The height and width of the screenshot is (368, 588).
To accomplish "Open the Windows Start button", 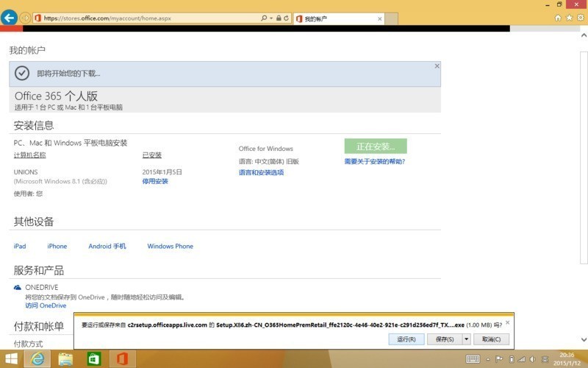I will tap(11, 359).
